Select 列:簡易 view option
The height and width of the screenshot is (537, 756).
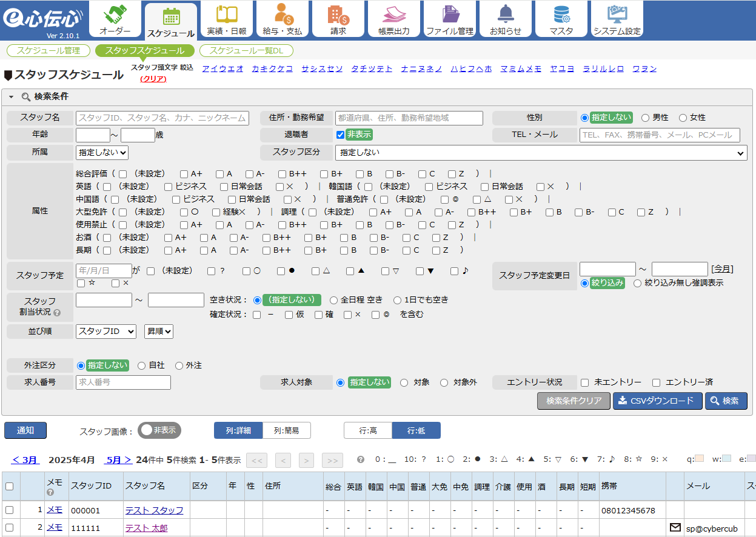click(x=287, y=430)
